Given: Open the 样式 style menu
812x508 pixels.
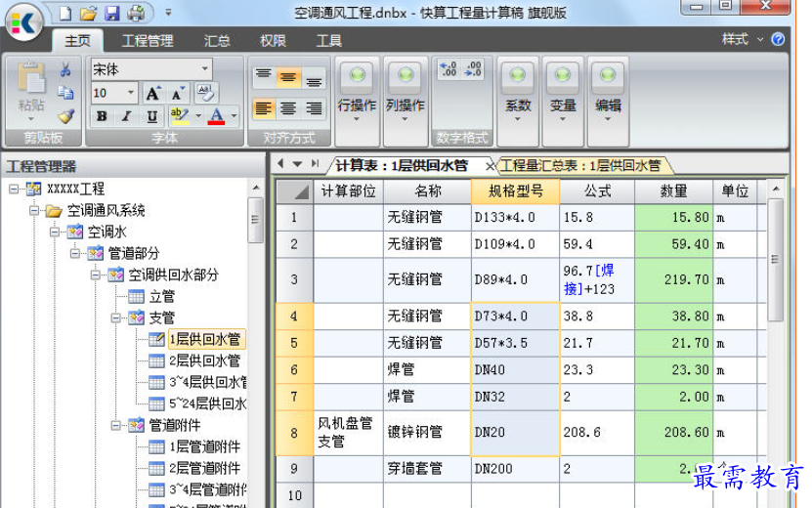Looking at the screenshot, I should point(742,39).
